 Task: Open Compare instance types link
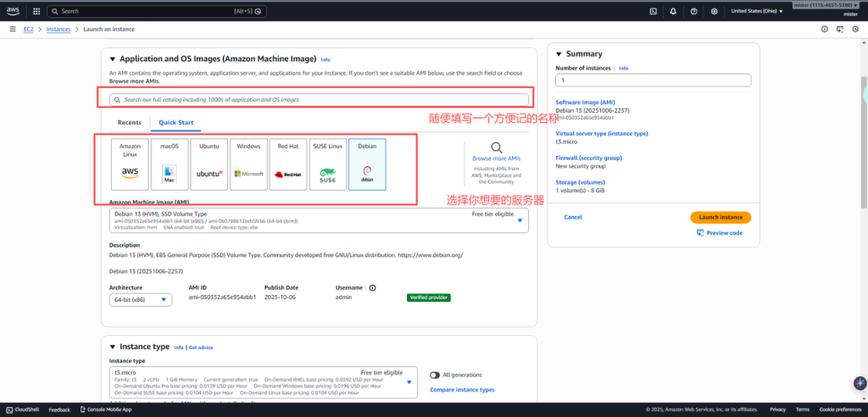[x=462, y=390]
